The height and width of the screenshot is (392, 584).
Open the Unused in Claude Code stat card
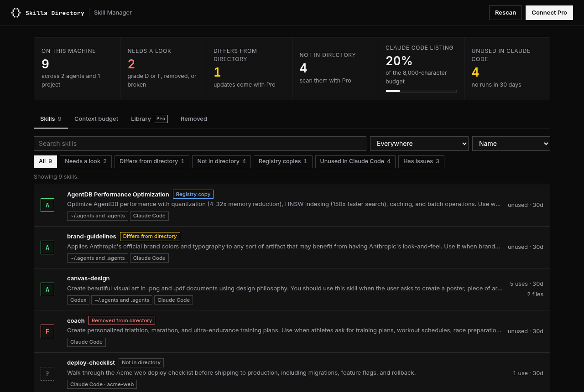(507, 68)
